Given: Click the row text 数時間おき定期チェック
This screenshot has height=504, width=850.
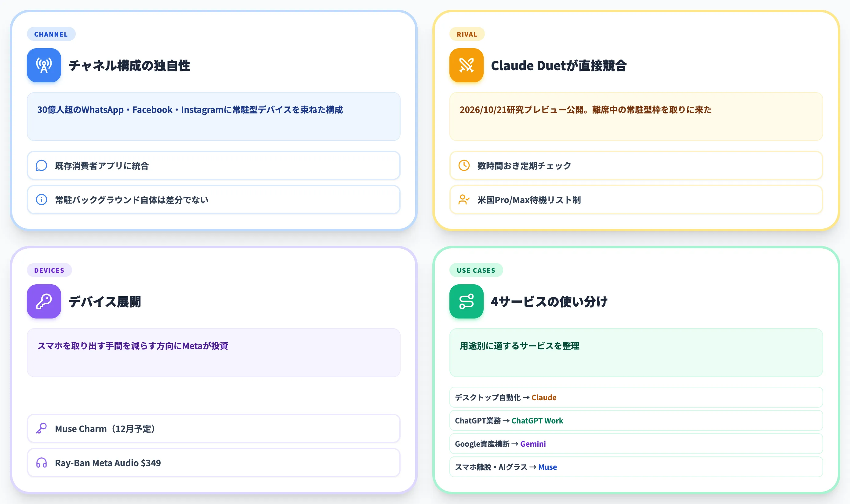Looking at the screenshot, I should coord(524,166).
